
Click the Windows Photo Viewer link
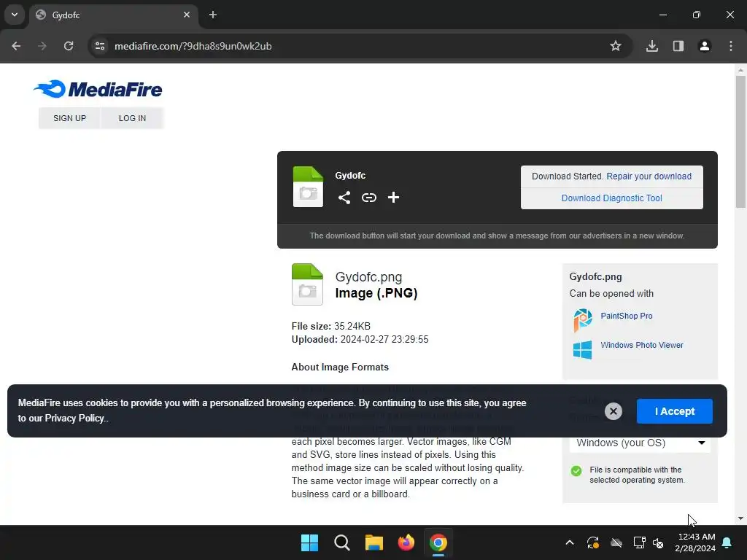pyautogui.click(x=642, y=345)
